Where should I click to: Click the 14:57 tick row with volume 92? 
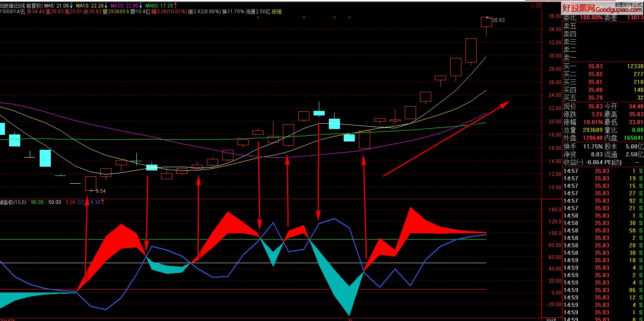coord(604,201)
